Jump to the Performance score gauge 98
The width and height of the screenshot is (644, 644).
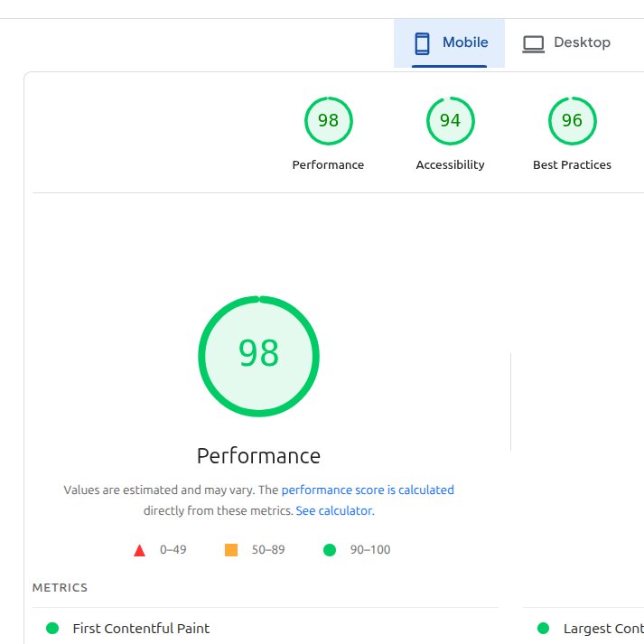[328, 121]
